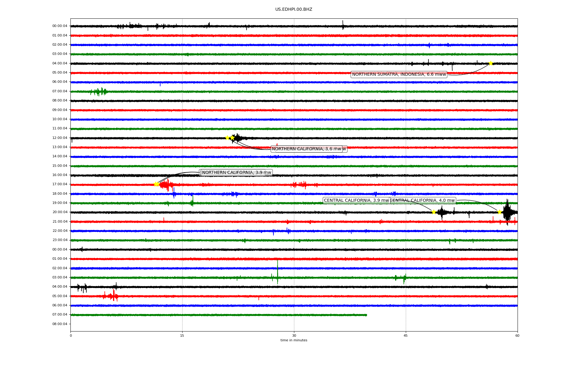Click the CENTRAL CALIFORNIA, 3.9 mw label
The width and height of the screenshot is (588, 368).
pyautogui.click(x=356, y=201)
